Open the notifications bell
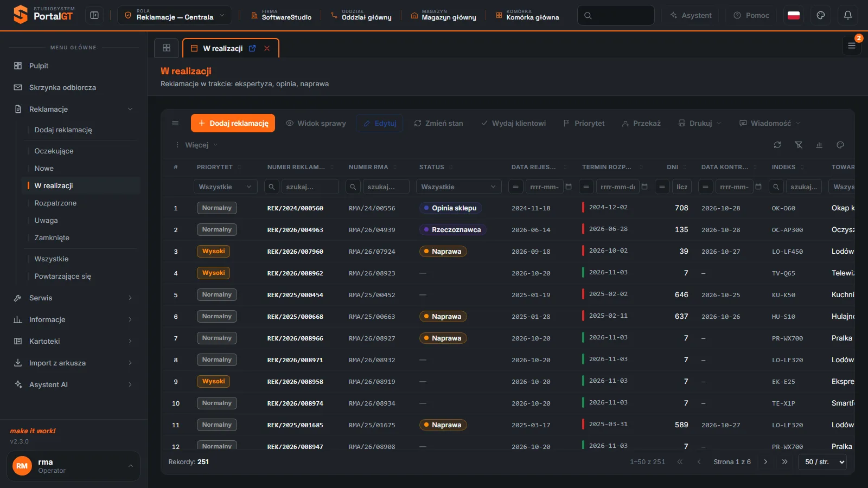The height and width of the screenshot is (488, 868). pyautogui.click(x=848, y=16)
